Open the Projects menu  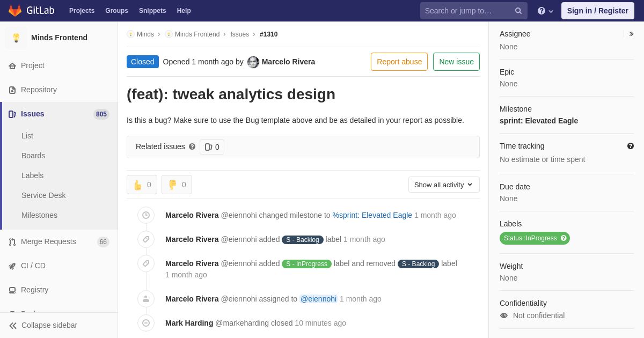tap(82, 11)
